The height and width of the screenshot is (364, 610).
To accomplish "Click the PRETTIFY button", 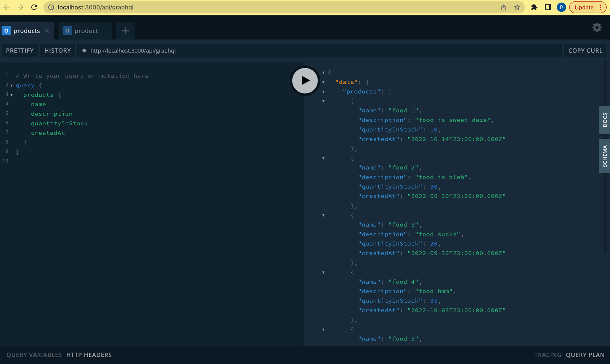I will pos(20,51).
